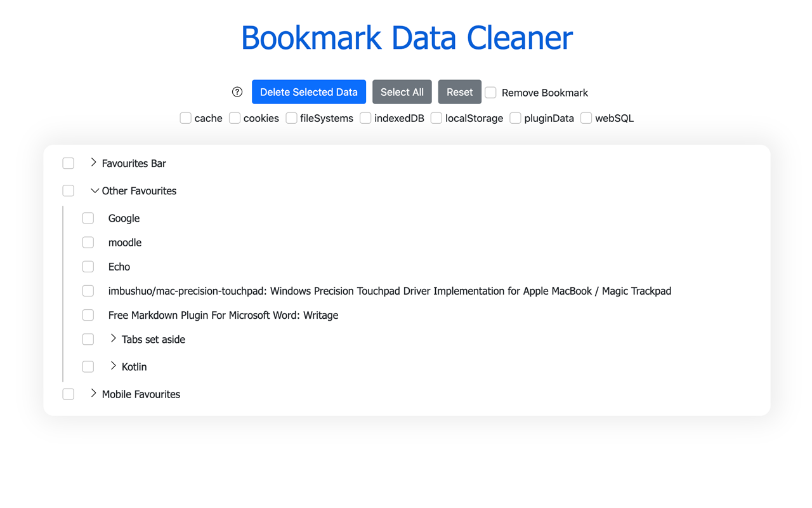812x508 pixels.
Task: Enable the webSQL checkbox
Action: pos(586,117)
